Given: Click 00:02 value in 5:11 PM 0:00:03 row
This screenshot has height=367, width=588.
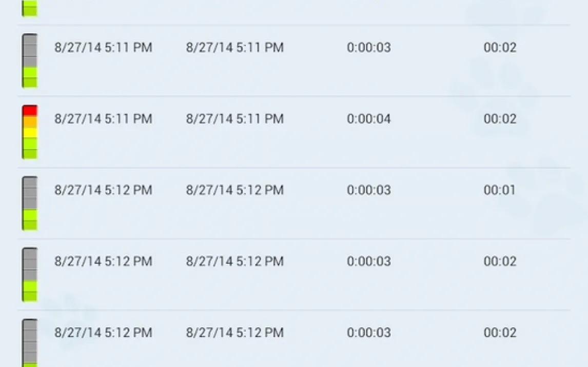Looking at the screenshot, I should pos(499,48).
